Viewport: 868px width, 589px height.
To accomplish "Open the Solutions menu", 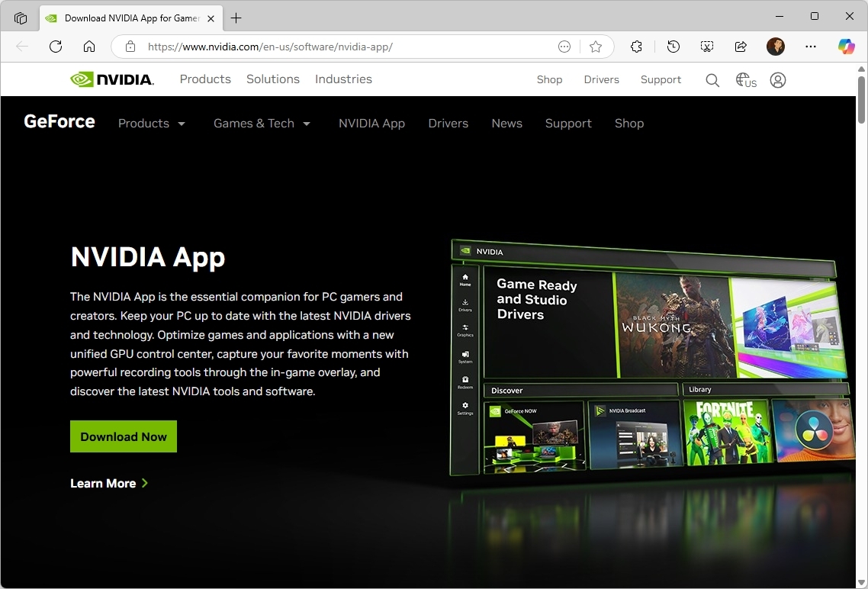I will click(x=273, y=79).
